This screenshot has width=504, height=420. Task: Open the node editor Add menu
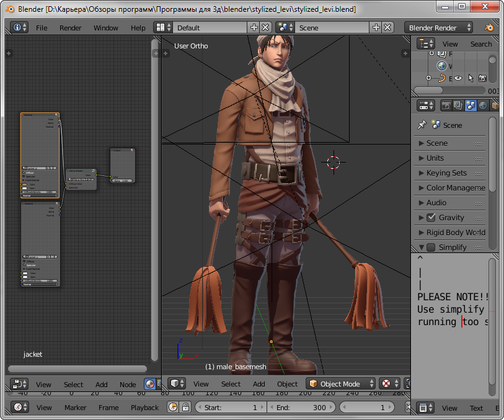click(101, 384)
